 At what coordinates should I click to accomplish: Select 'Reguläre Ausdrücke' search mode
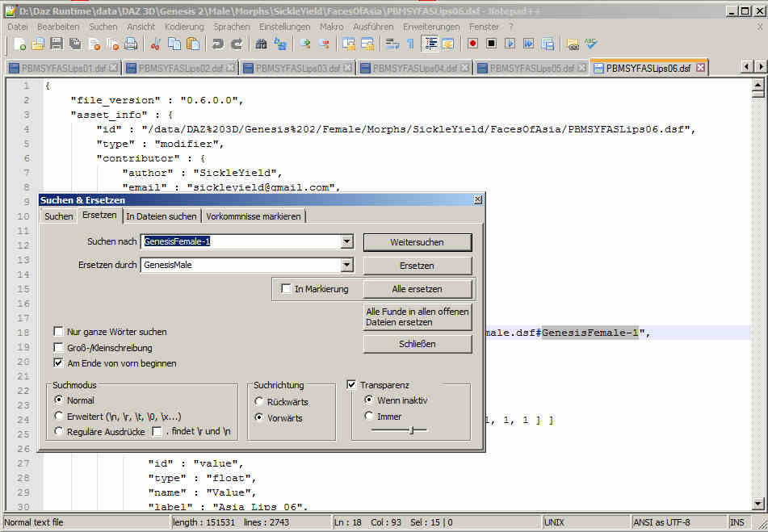click(58, 431)
